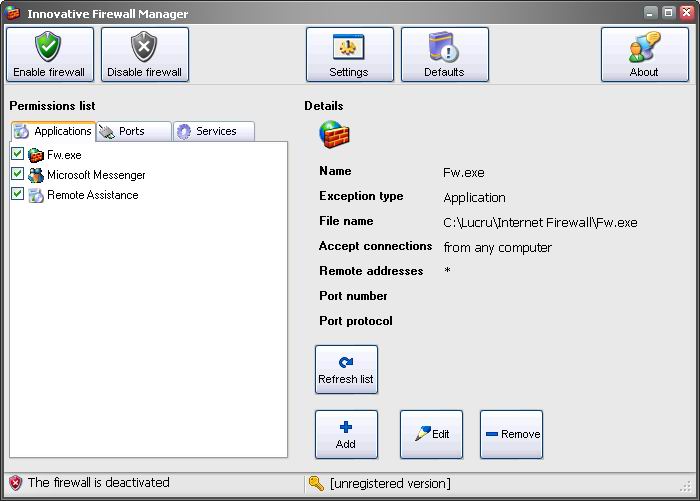The height and width of the screenshot is (501, 700).
Task: Click the key icon beside unregistered version
Action: pos(316,483)
